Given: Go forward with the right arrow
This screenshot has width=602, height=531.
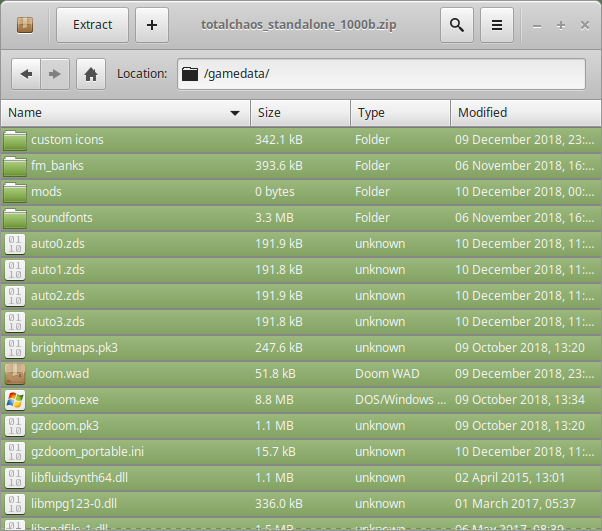Looking at the screenshot, I should pyautogui.click(x=55, y=74).
